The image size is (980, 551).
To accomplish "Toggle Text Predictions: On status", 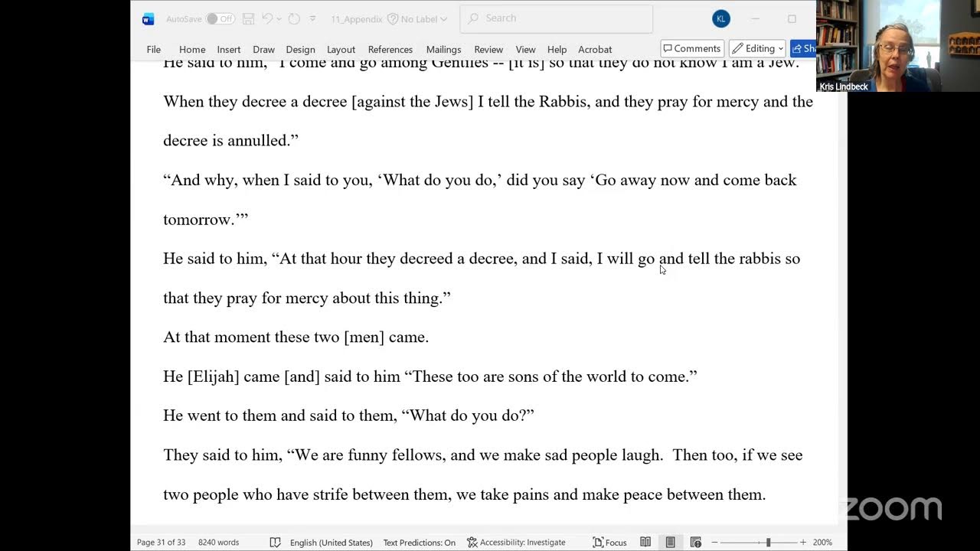I will pyautogui.click(x=420, y=542).
